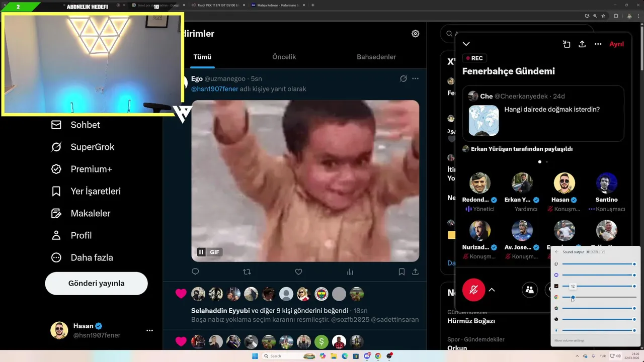This screenshot has width=644, height=362.
Task: Pause the GIF in Ego's reply
Action: pos(201,252)
